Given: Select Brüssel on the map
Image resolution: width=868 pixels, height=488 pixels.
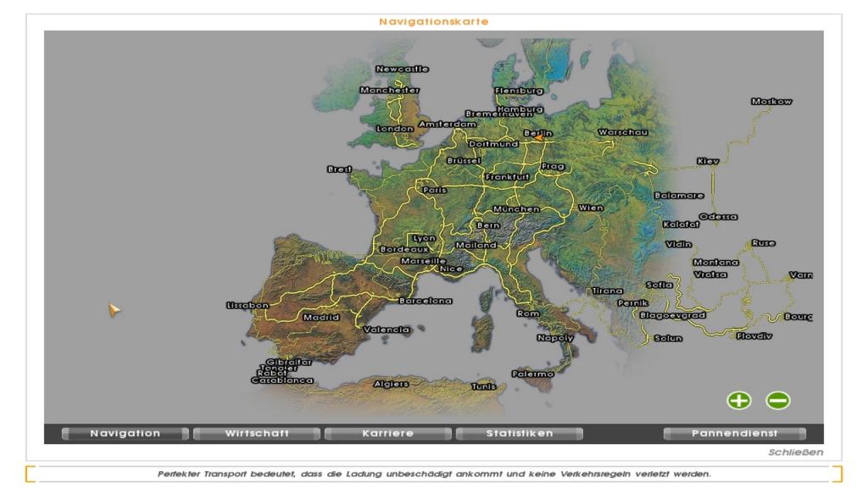Looking at the screenshot, I should [x=464, y=161].
